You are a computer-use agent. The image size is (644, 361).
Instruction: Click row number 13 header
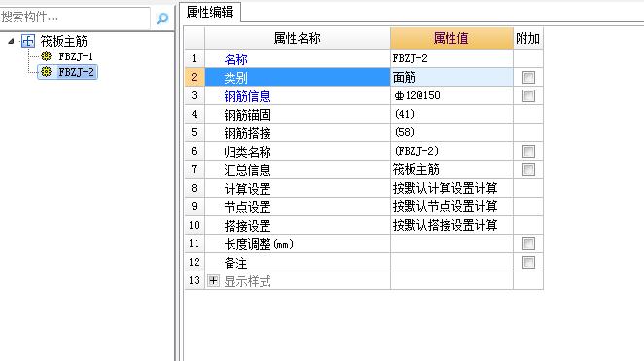point(195,280)
